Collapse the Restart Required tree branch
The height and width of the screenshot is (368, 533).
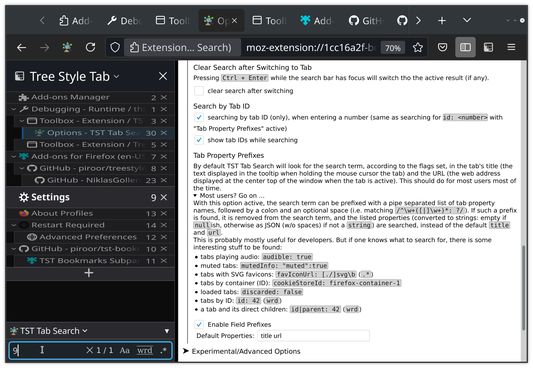point(14,225)
